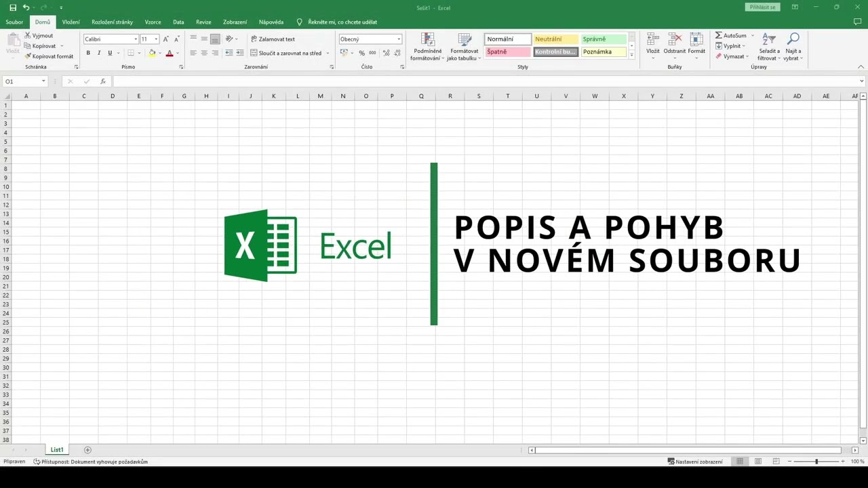This screenshot has height=488, width=868.
Task: Undo the last action
Action: point(26,7)
